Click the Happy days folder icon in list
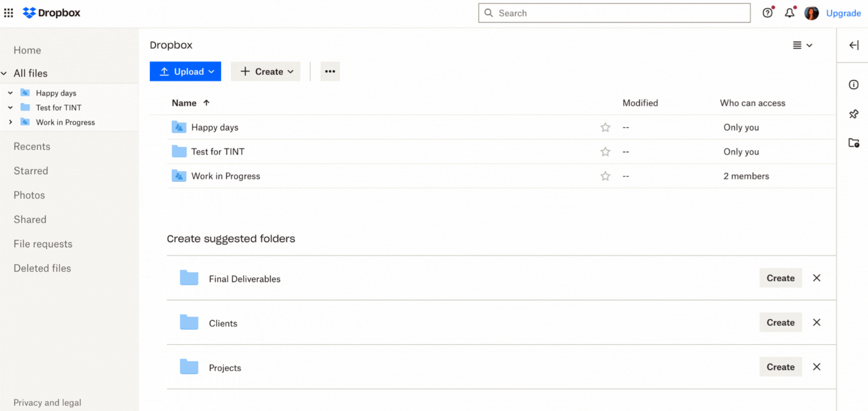 pyautogui.click(x=179, y=127)
